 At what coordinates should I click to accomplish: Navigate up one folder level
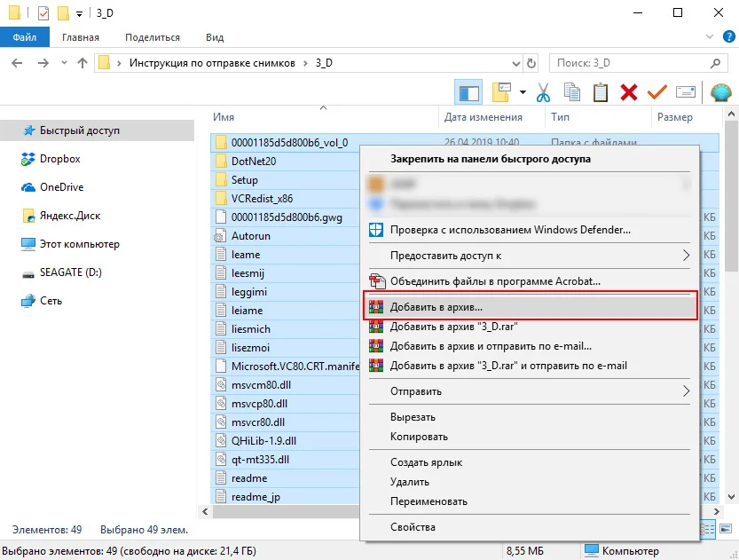click(x=83, y=63)
